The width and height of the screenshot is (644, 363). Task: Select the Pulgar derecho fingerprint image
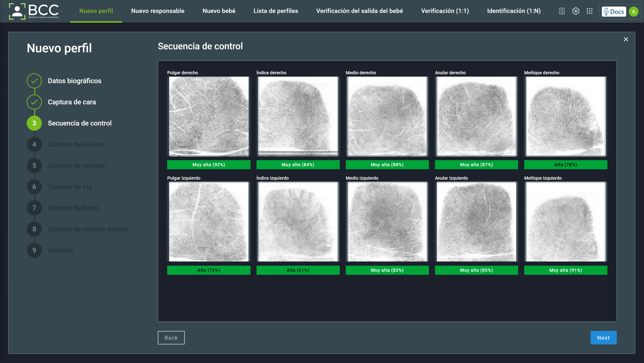[x=209, y=116]
